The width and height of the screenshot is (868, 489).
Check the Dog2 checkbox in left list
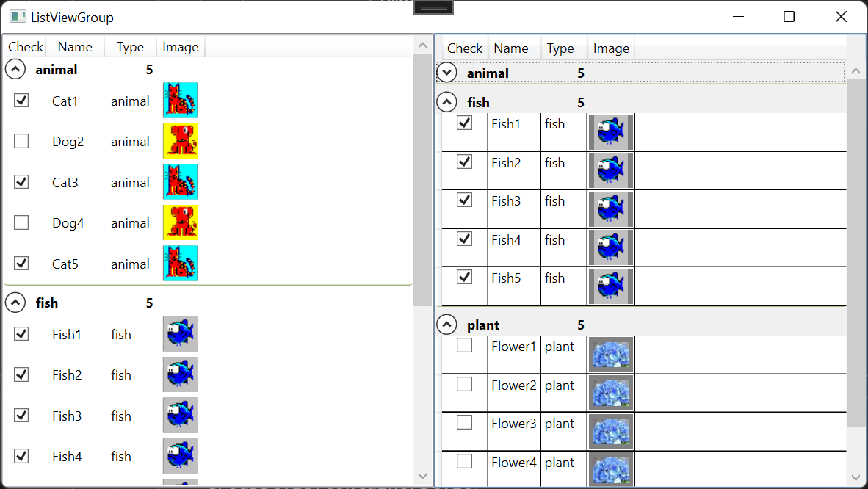21,141
